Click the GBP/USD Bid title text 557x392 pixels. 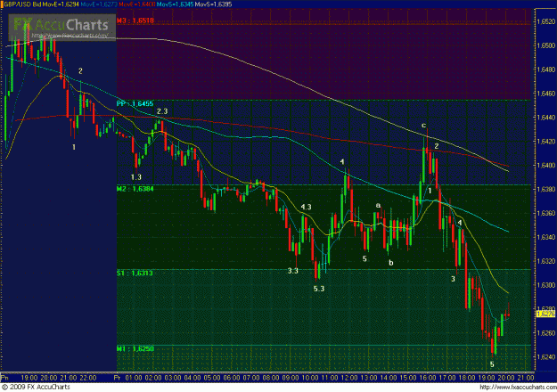tap(21, 4)
